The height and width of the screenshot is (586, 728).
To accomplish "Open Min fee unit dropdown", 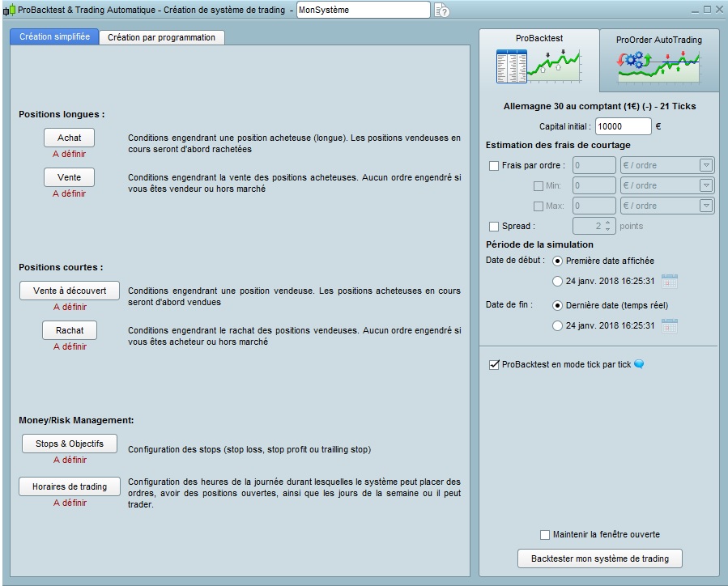I will [x=706, y=185].
